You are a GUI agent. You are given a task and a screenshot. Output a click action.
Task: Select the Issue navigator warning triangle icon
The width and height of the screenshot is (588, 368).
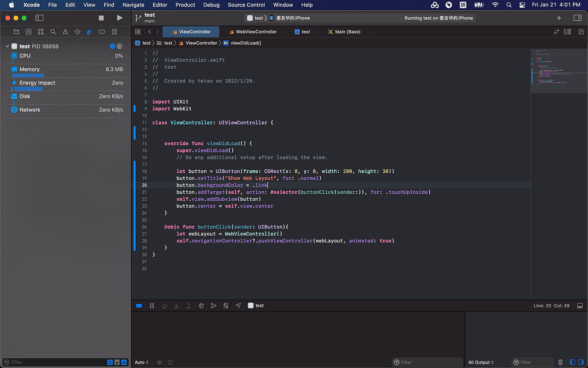[x=64, y=31]
